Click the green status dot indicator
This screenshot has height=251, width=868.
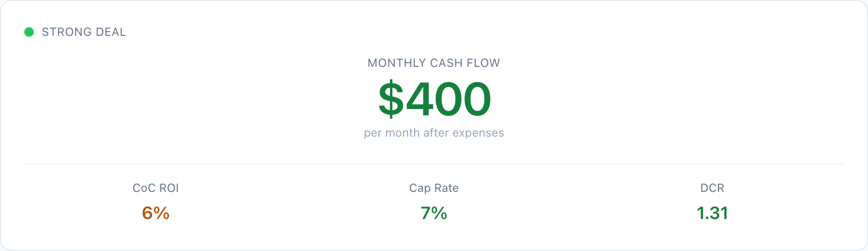click(x=29, y=32)
